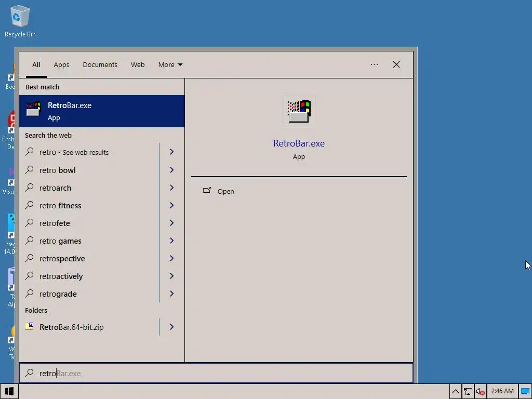Image resolution: width=532 pixels, height=399 pixels.
Task: Select 'retro games' web suggestion
Action: pyautogui.click(x=89, y=240)
